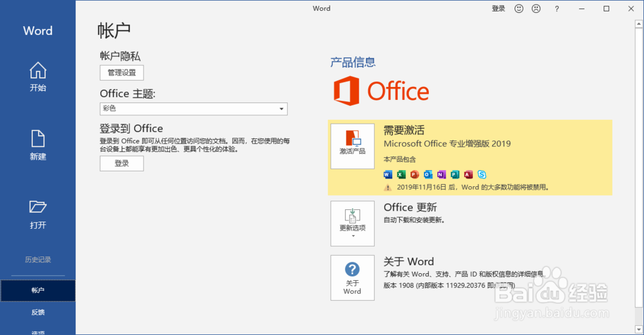Screen dimensions: 644x335
Task: Send a frown with the sad face icon
Action: 536,8
